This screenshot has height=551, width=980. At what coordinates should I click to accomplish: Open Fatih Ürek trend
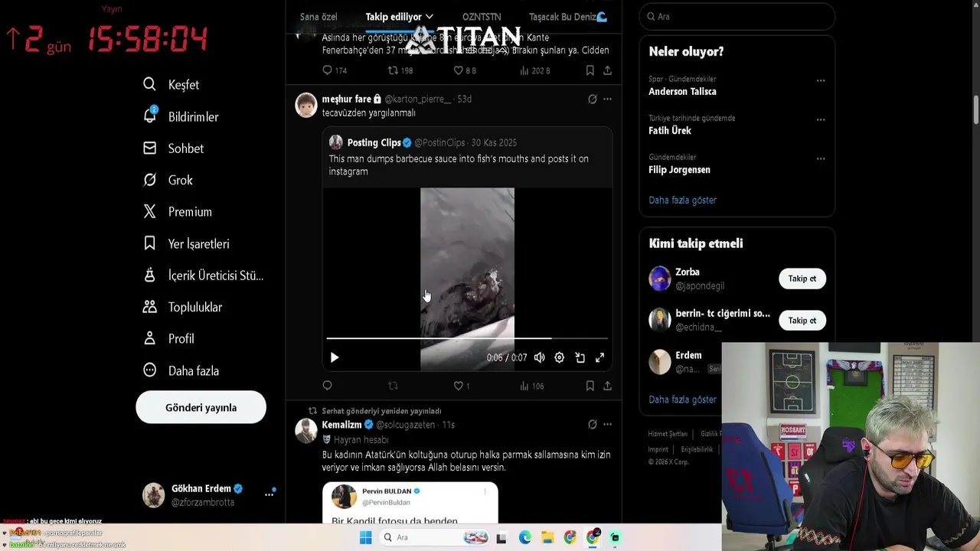tap(670, 130)
